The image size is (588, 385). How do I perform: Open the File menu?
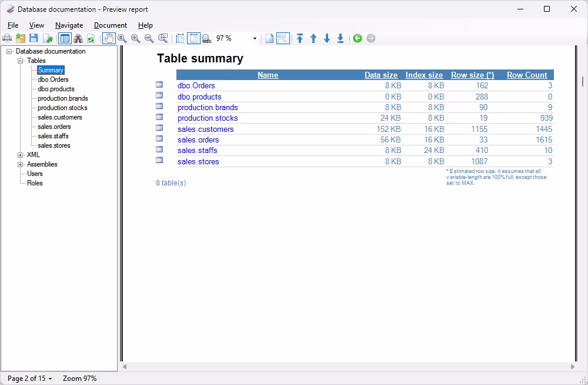13,25
